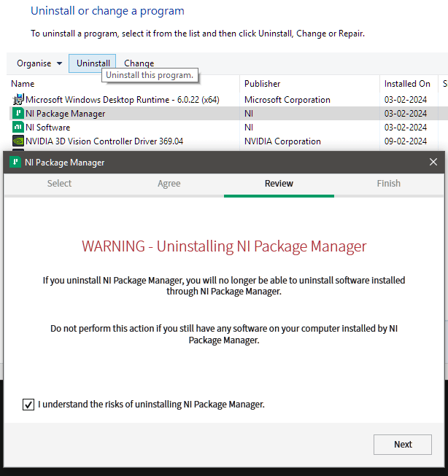Click the 03-02-2024 date of Microsoft Windows Desktop Runtime

[x=406, y=100]
